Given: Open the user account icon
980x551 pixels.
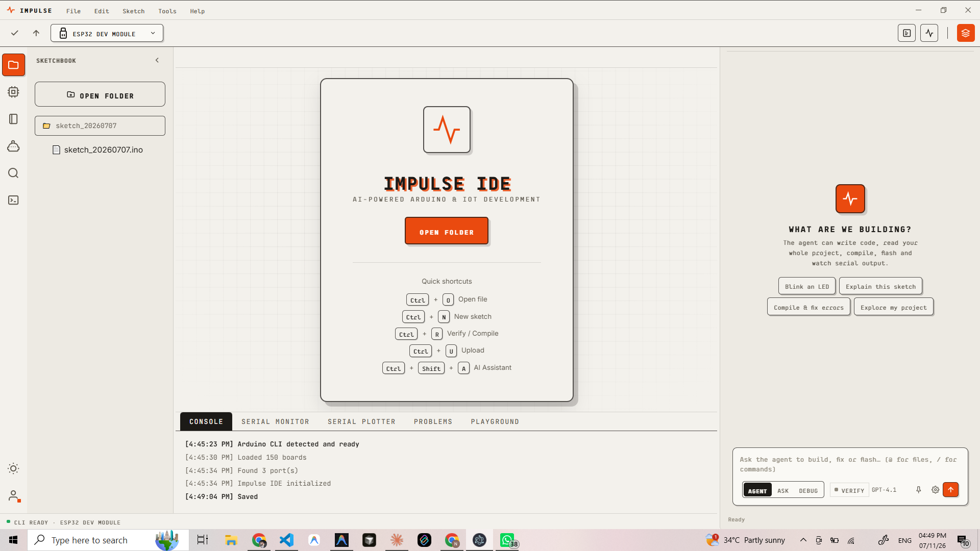Looking at the screenshot, I should pos(14,496).
